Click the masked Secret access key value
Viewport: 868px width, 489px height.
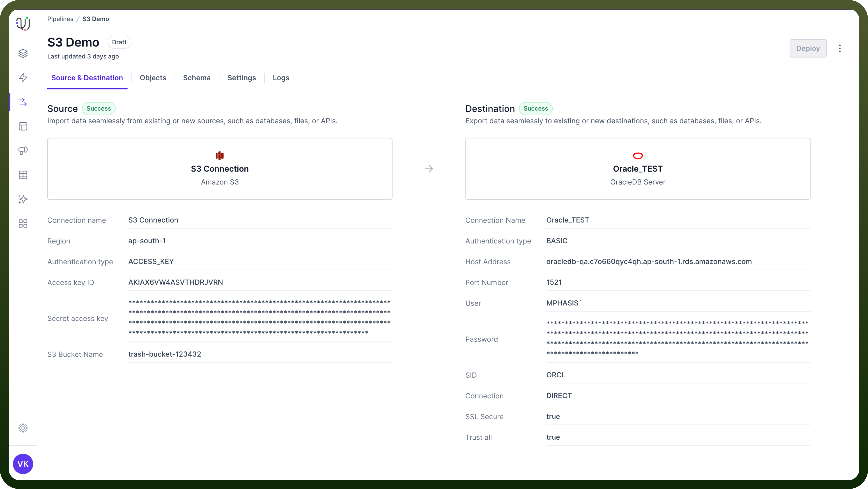tap(260, 317)
